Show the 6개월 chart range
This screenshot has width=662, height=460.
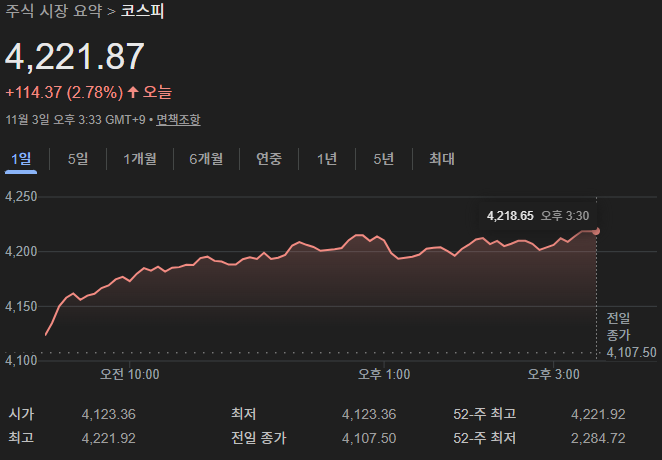(206, 159)
